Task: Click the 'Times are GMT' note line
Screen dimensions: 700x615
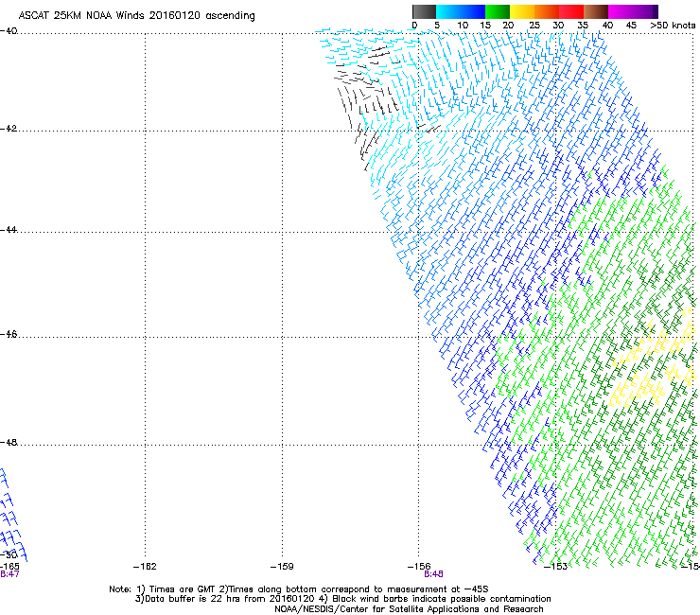Action: coord(299,589)
